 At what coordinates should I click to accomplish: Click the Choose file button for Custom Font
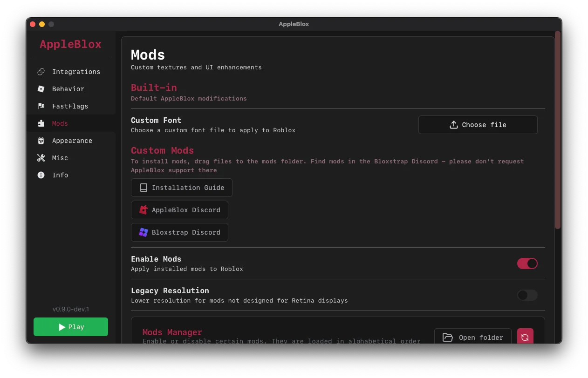tap(478, 124)
